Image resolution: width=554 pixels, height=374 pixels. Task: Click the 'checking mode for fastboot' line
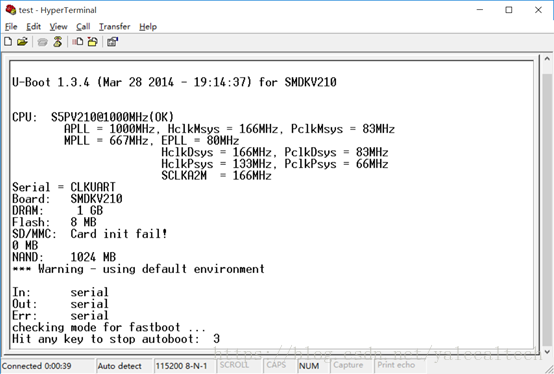point(109,327)
